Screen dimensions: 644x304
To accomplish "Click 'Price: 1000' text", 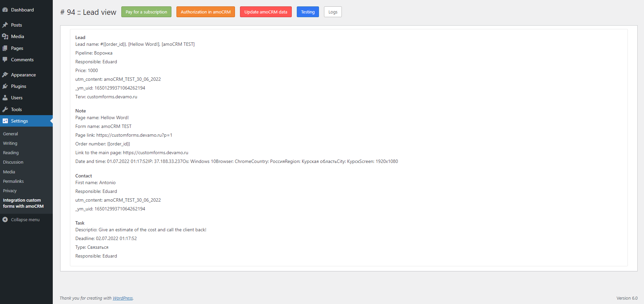I will pos(86,70).
